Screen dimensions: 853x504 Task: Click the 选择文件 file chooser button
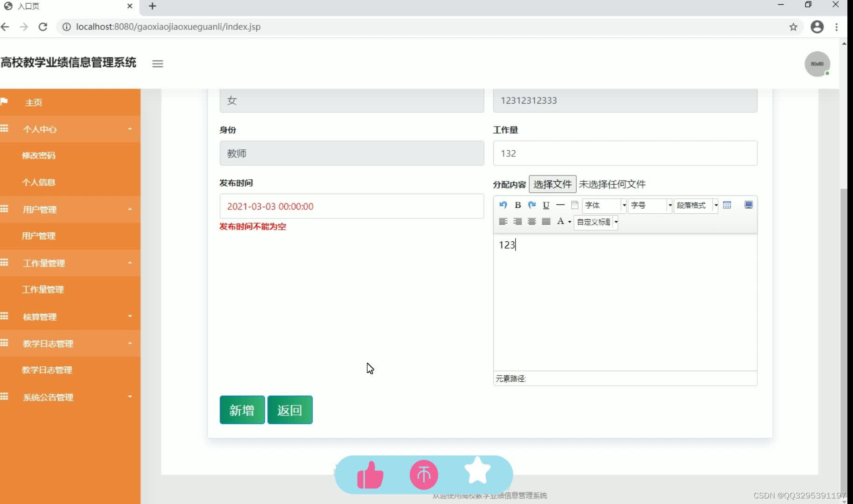click(552, 184)
